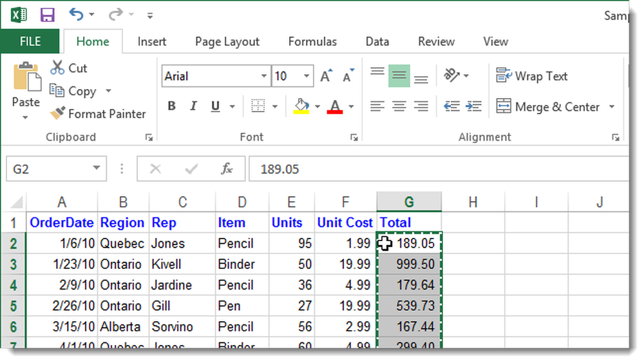Image resolution: width=644 pixels, height=363 pixels.
Task: Toggle underline formatting
Action: click(215, 106)
